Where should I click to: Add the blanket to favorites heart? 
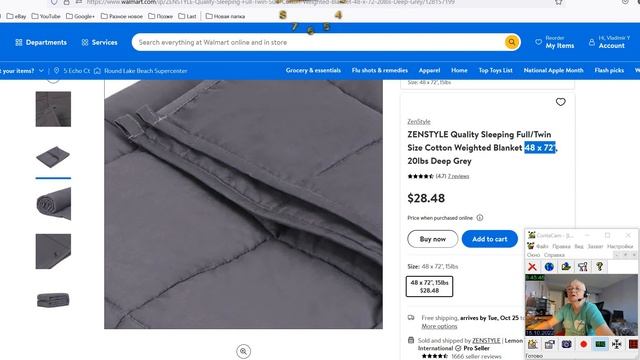pyautogui.click(x=560, y=102)
